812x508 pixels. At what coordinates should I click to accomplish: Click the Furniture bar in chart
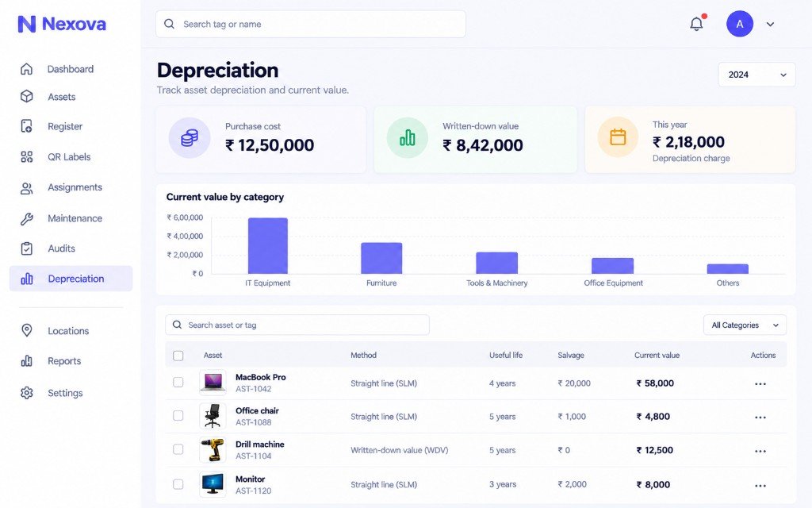coord(381,258)
